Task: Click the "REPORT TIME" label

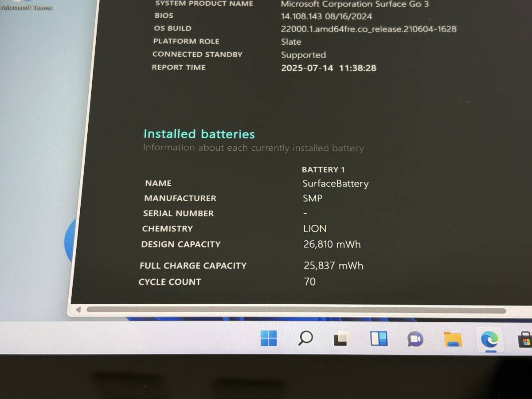Action: 179,67
